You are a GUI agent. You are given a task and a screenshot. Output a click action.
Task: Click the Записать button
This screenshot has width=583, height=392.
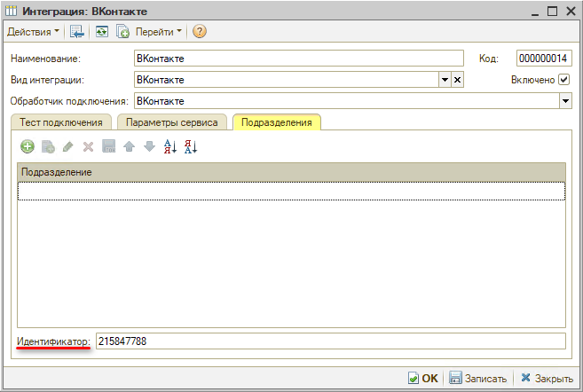(477, 378)
